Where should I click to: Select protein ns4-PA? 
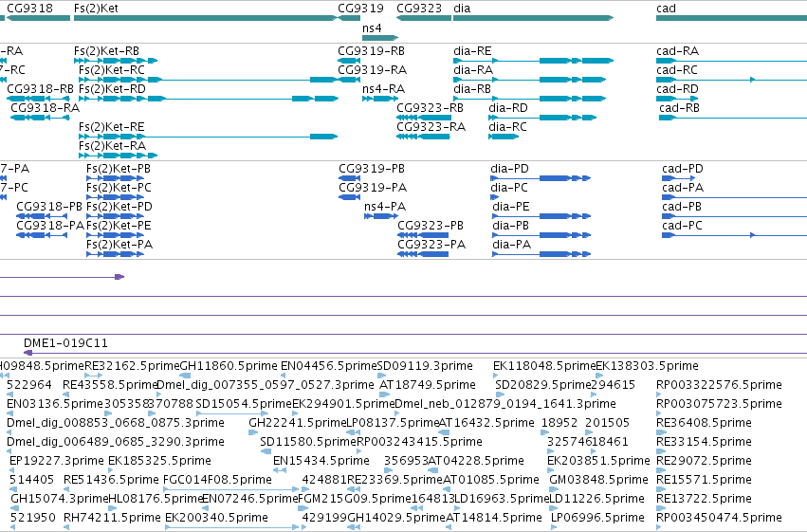(385, 207)
